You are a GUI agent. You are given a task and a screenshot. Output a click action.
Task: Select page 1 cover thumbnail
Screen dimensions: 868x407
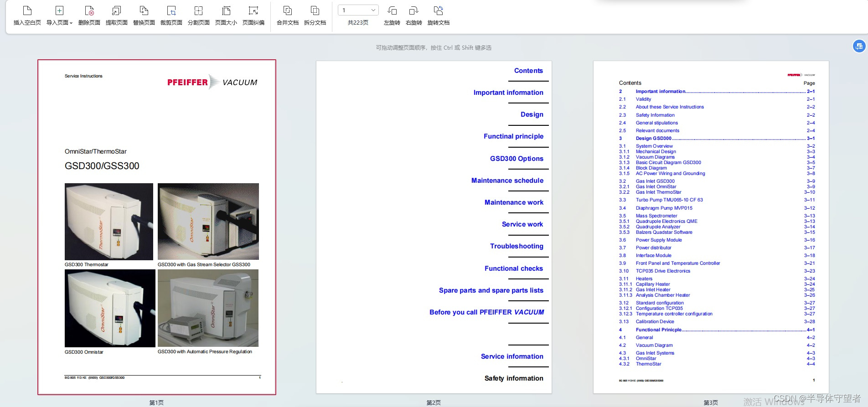pyautogui.click(x=157, y=227)
